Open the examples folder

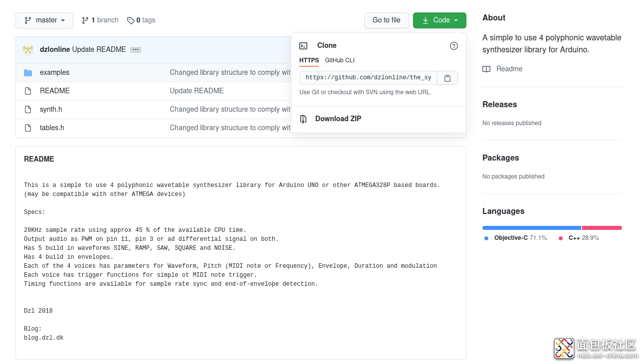pos(54,73)
